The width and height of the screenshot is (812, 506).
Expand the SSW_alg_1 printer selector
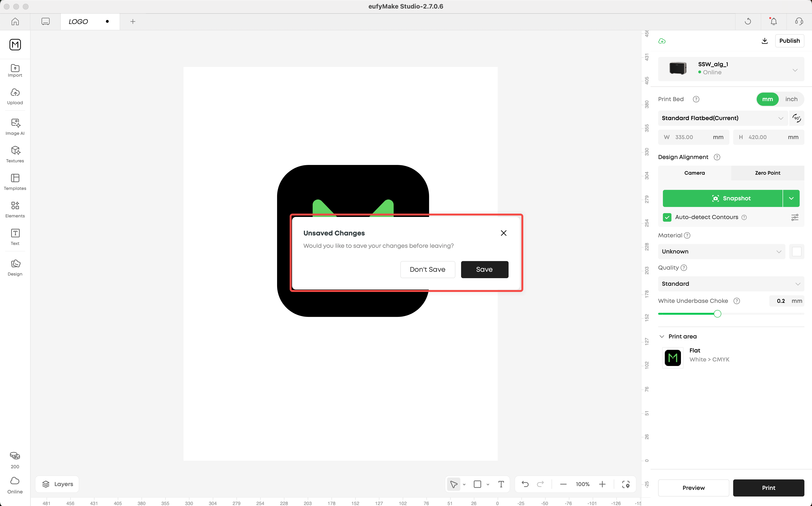tap(731, 69)
